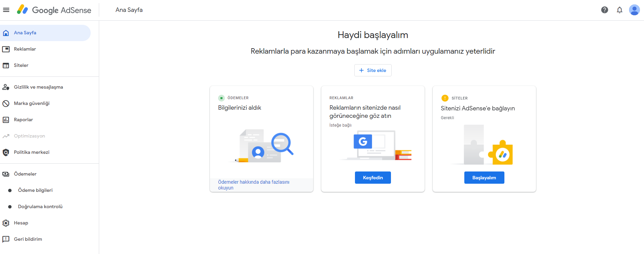Click the Site ekle button
This screenshot has width=644, height=254.
pyautogui.click(x=373, y=70)
